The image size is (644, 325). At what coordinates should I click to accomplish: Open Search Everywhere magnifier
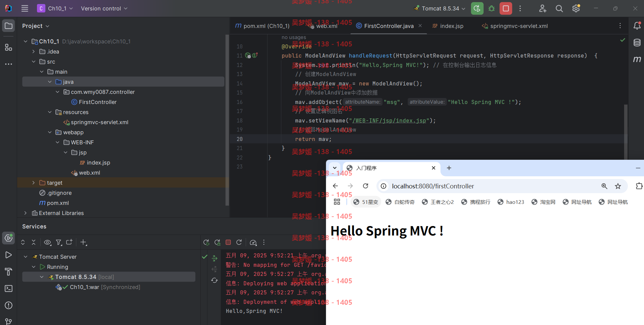559,8
